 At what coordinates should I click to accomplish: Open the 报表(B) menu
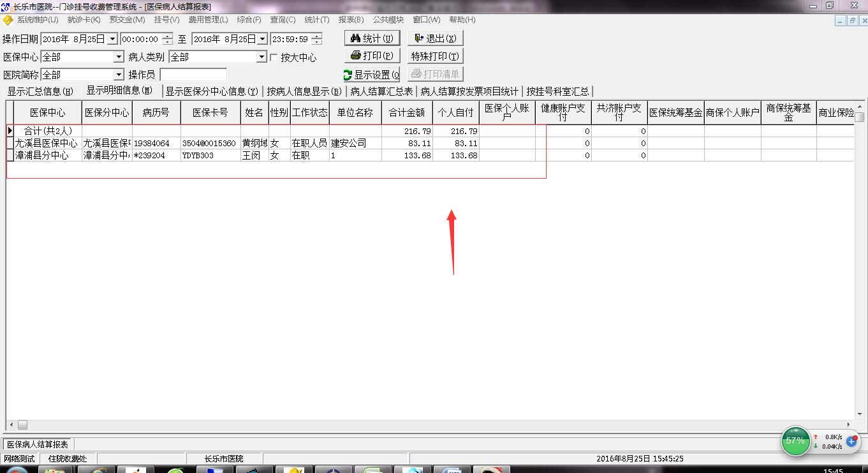point(351,20)
